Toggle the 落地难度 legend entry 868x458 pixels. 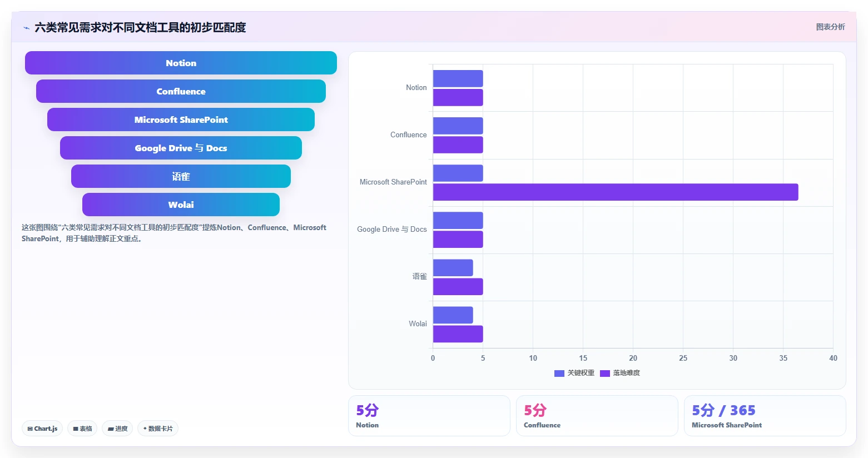pos(620,373)
